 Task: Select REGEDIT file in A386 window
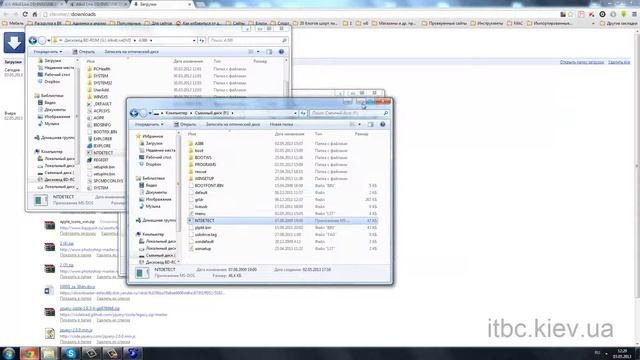coord(101,160)
